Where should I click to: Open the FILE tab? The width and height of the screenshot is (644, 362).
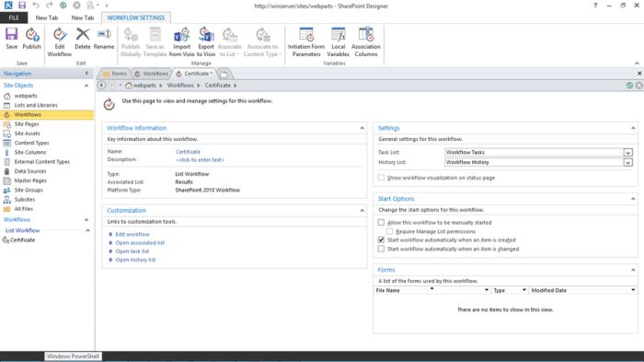point(14,18)
